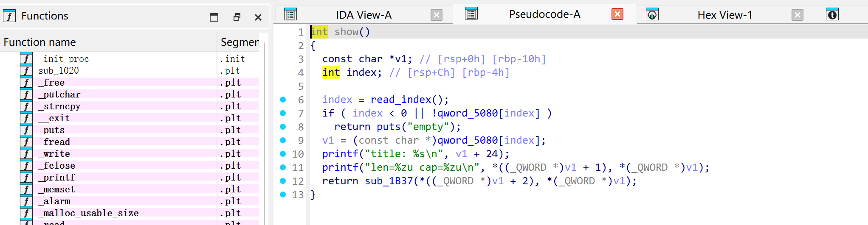Click the Hex View-1 tab icon
868x225 pixels.
coord(652,15)
